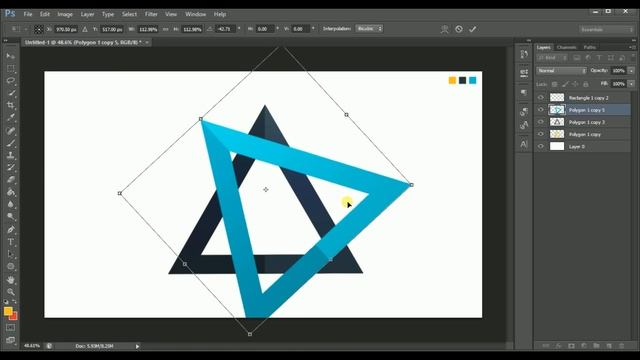Open the Layer menu
Screen dimensions: 640x360
tap(87, 14)
